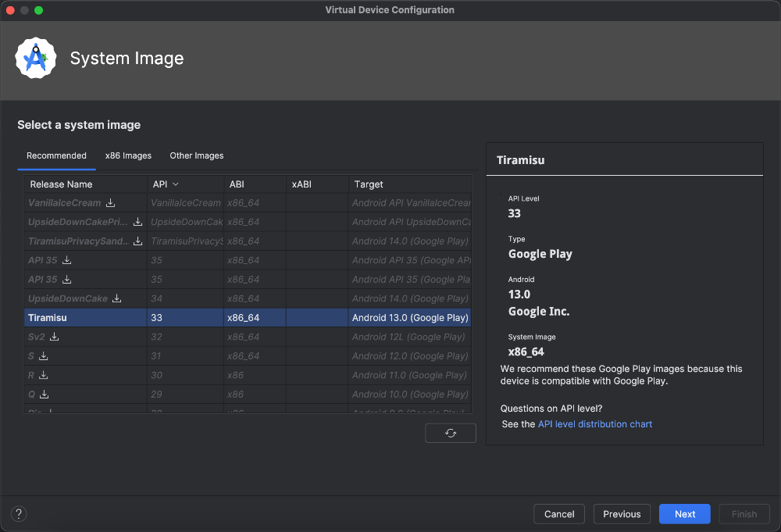Open help with the question mark icon
The width and height of the screenshot is (781, 532).
[19, 513]
